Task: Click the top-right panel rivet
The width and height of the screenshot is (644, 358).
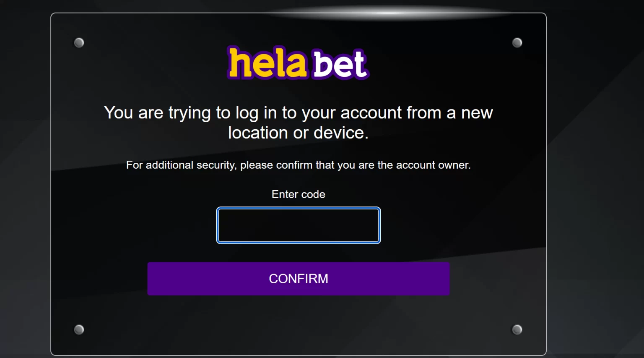Action: pos(517,43)
